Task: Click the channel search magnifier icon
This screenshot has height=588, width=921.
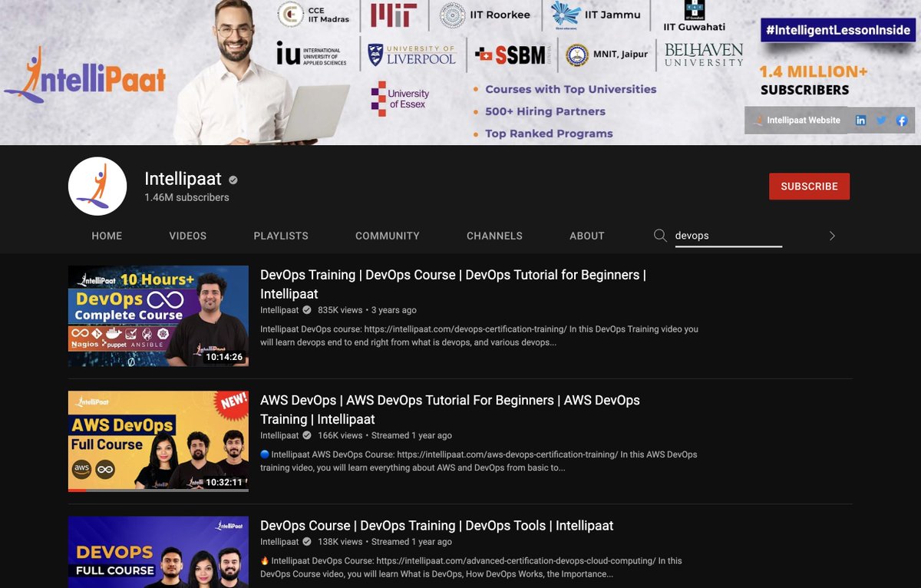Action: tap(660, 236)
